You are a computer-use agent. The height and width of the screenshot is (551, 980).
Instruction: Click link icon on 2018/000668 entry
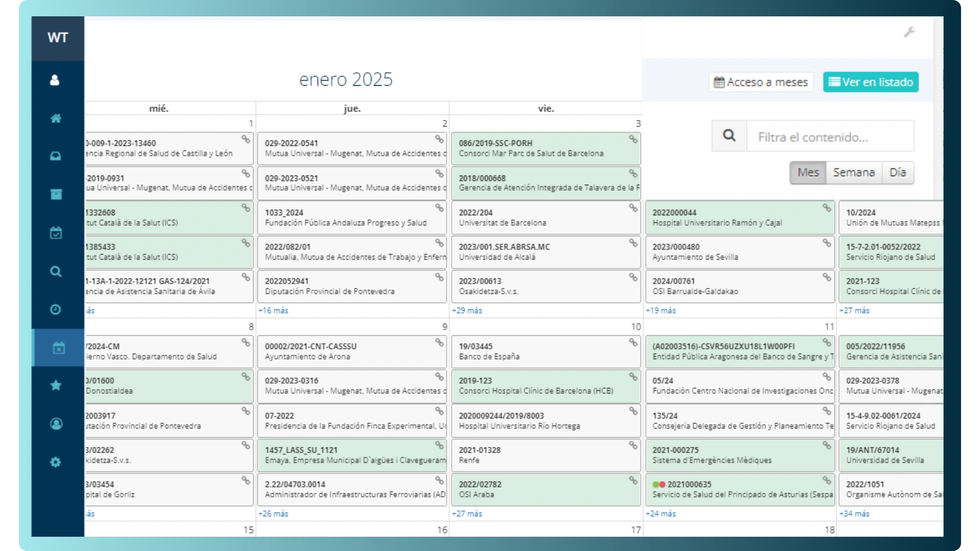pyautogui.click(x=633, y=173)
